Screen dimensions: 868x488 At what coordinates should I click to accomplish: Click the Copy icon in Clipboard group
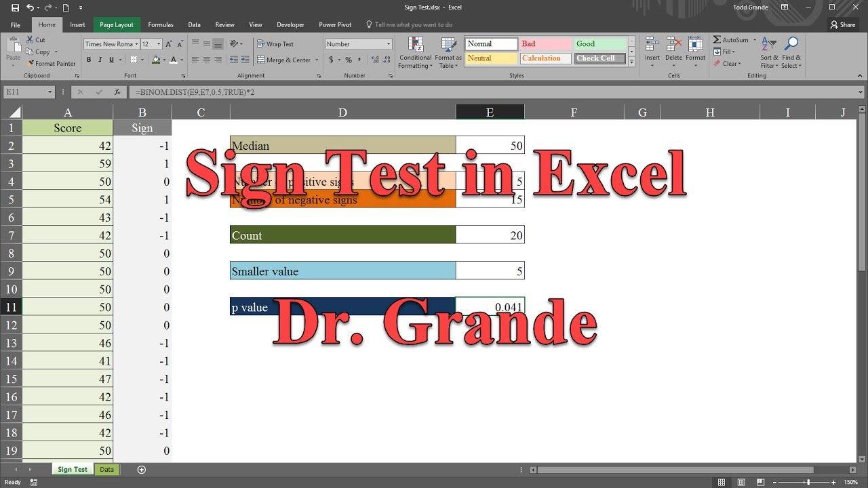[x=31, y=52]
